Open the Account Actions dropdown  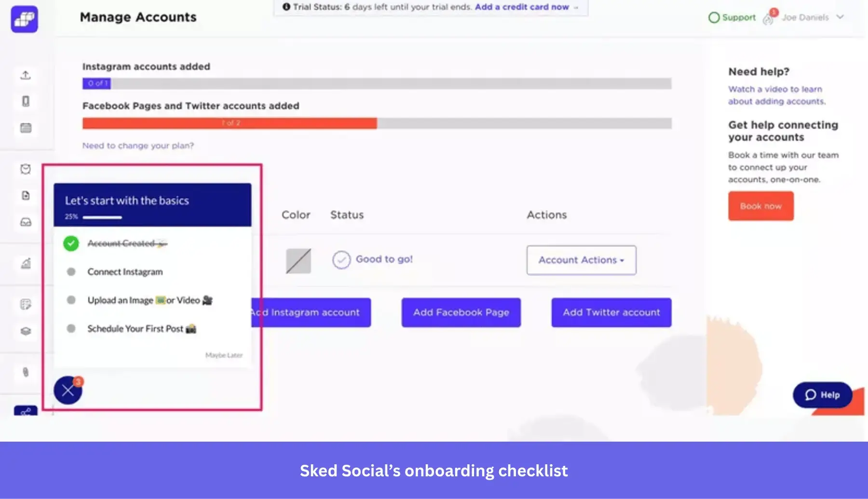[581, 260]
